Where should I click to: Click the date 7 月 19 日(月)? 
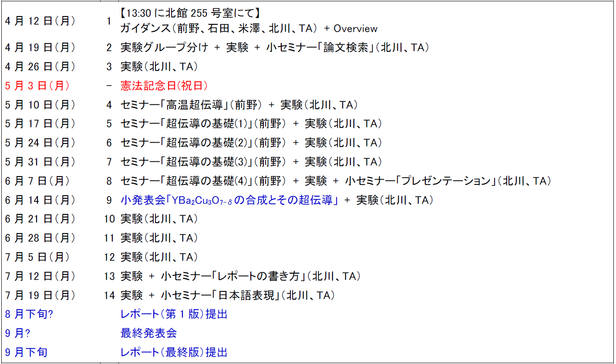40,295
